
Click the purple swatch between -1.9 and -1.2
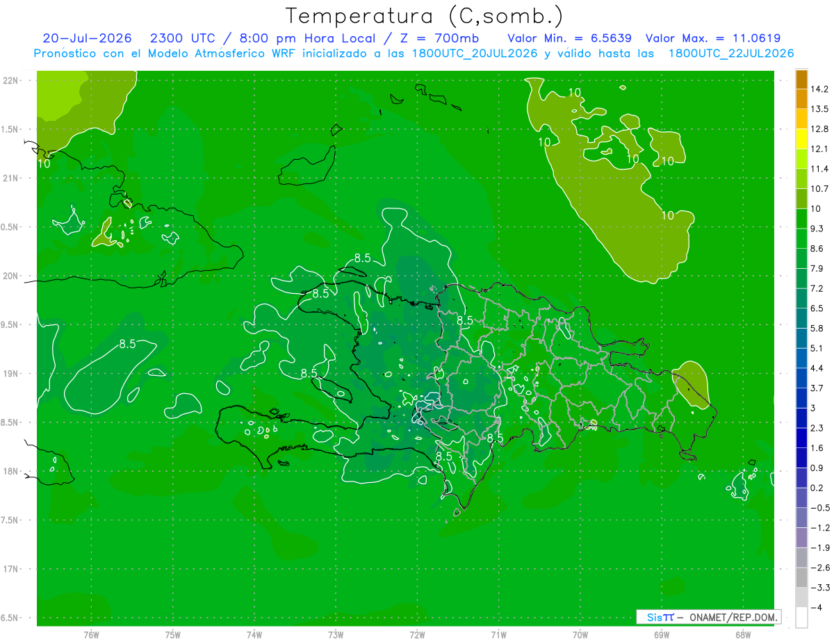click(x=801, y=538)
